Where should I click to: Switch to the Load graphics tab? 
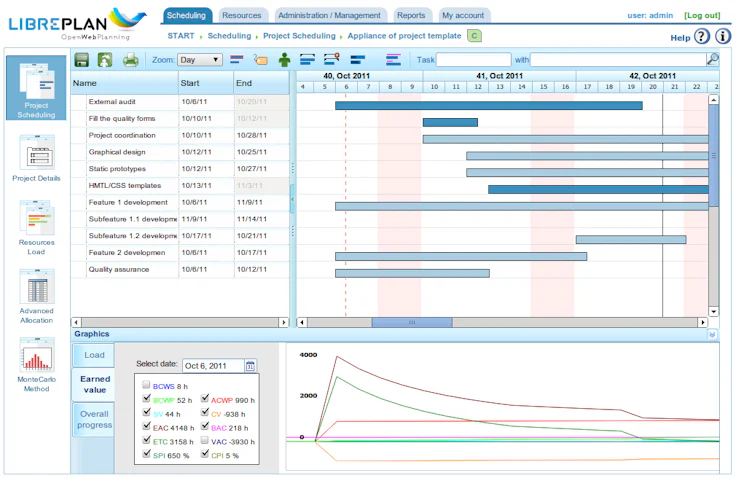coord(94,355)
